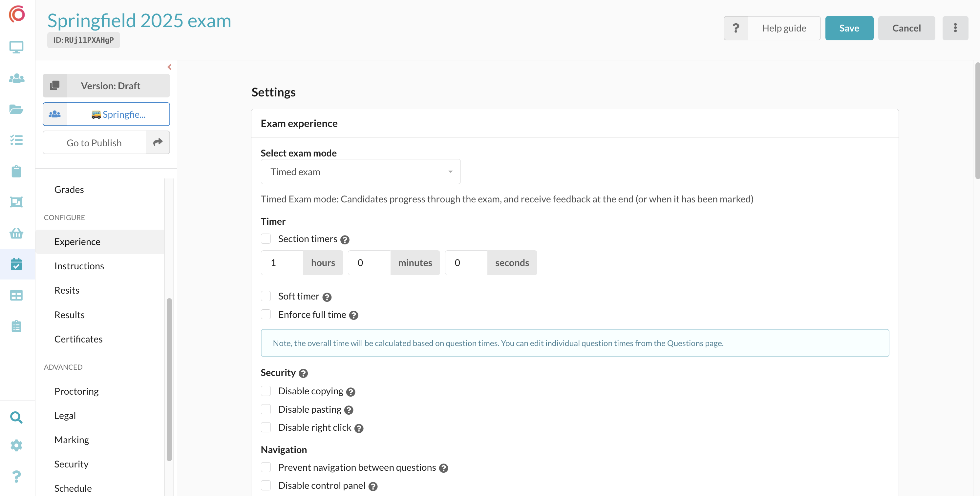Check the Disable copying option
This screenshot has width=980, height=496.
(x=266, y=391)
